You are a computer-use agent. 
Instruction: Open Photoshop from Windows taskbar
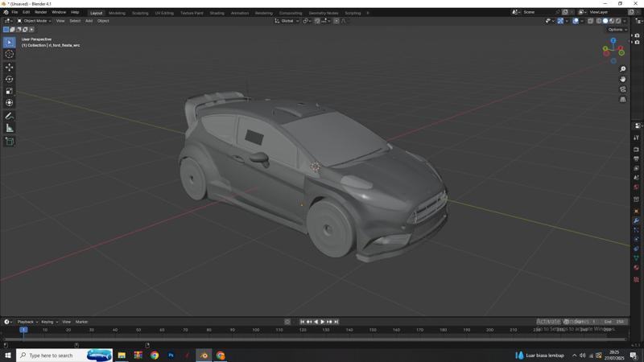[171, 356]
